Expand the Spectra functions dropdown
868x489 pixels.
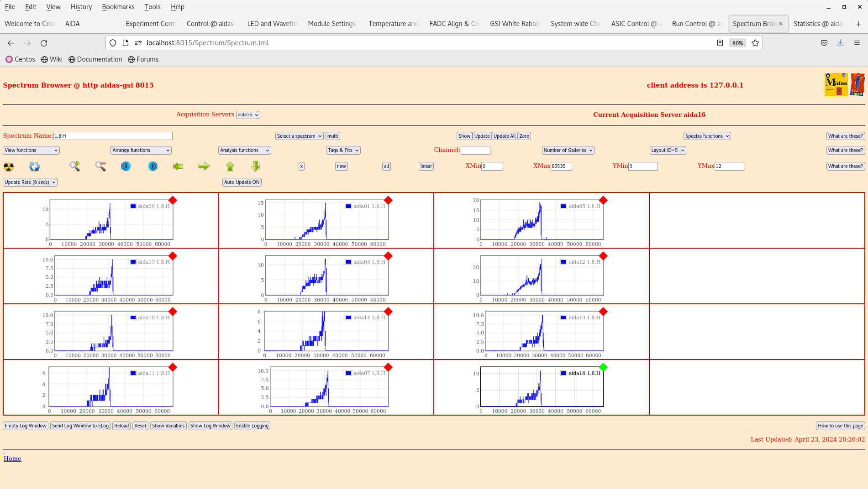[707, 136]
